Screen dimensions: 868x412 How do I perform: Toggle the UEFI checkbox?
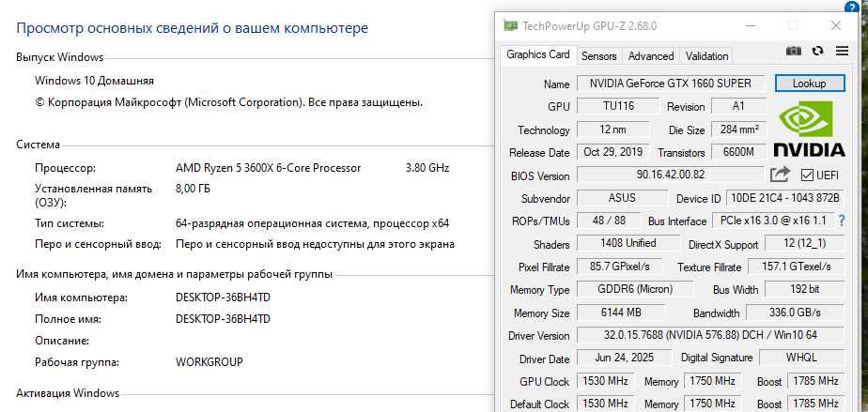click(807, 175)
